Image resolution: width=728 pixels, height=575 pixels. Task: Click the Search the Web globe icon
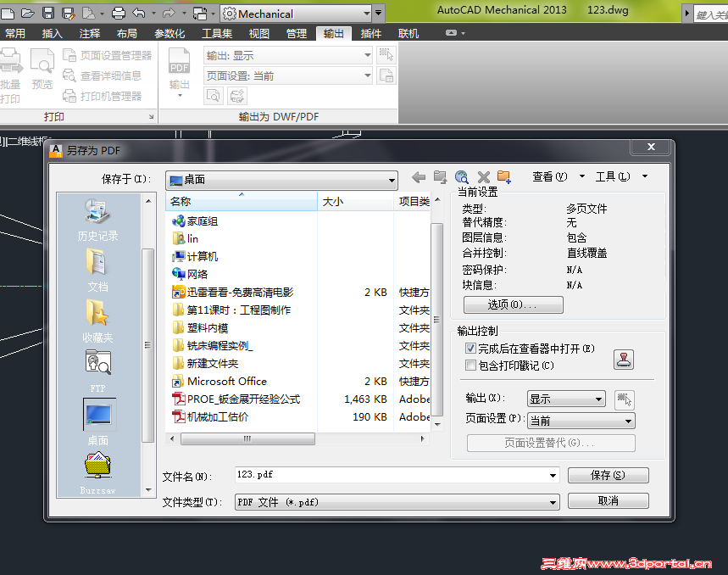(x=462, y=177)
